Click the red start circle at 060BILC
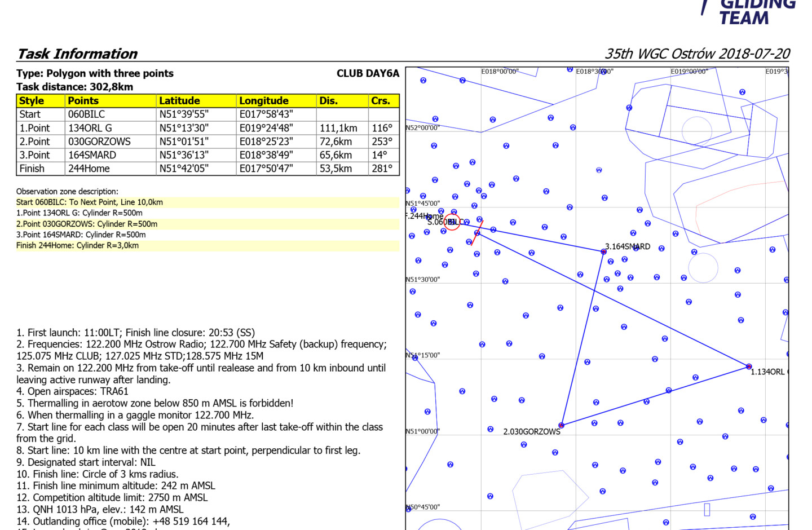The height and width of the screenshot is (530, 812). click(452, 222)
